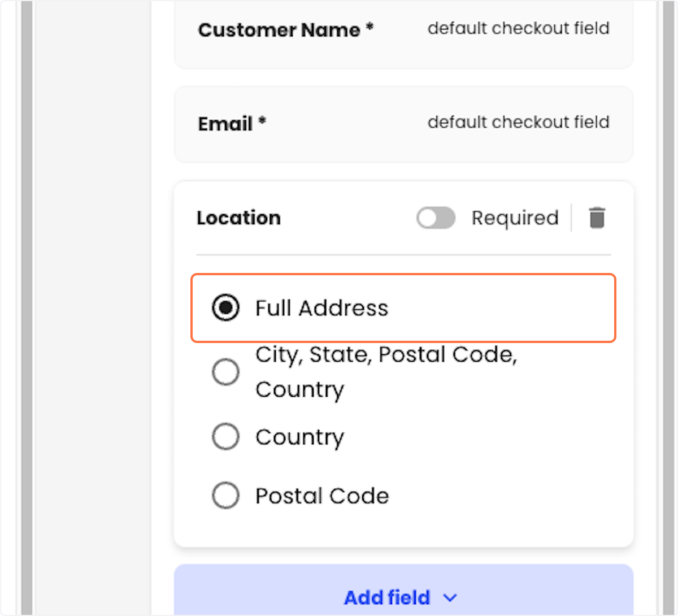The height and width of the screenshot is (616, 678).
Task: Click the standalone Country label text
Action: pyautogui.click(x=299, y=437)
